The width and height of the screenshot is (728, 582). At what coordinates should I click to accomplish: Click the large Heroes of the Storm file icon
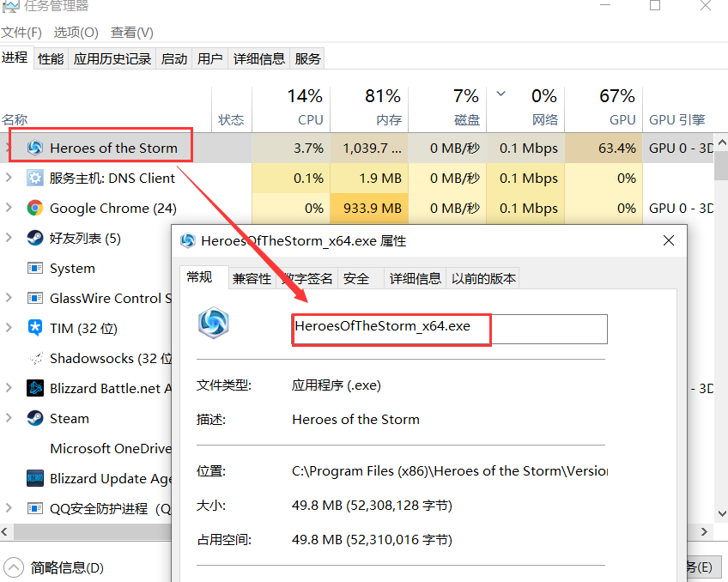coord(213,323)
